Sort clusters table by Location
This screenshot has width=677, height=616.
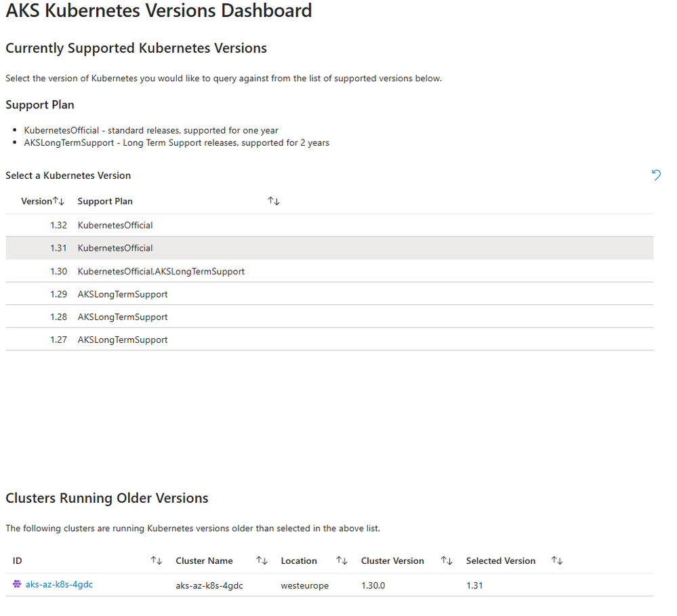click(342, 560)
